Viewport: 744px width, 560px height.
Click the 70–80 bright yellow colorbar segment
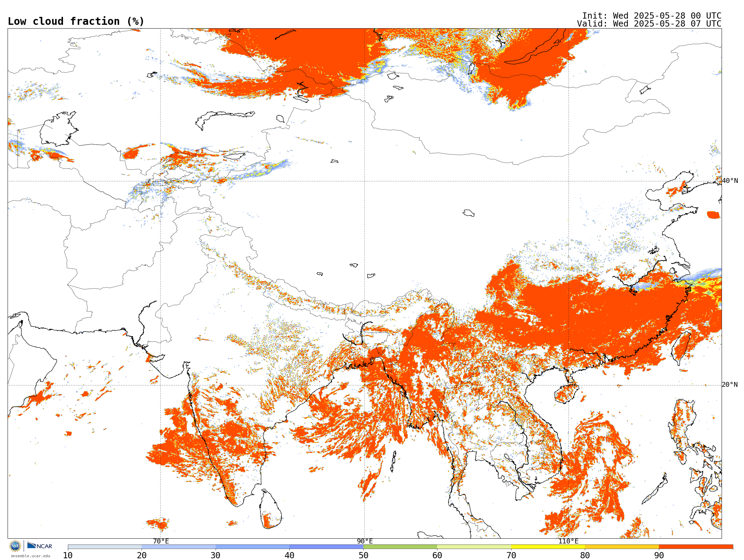pyautogui.click(x=548, y=547)
